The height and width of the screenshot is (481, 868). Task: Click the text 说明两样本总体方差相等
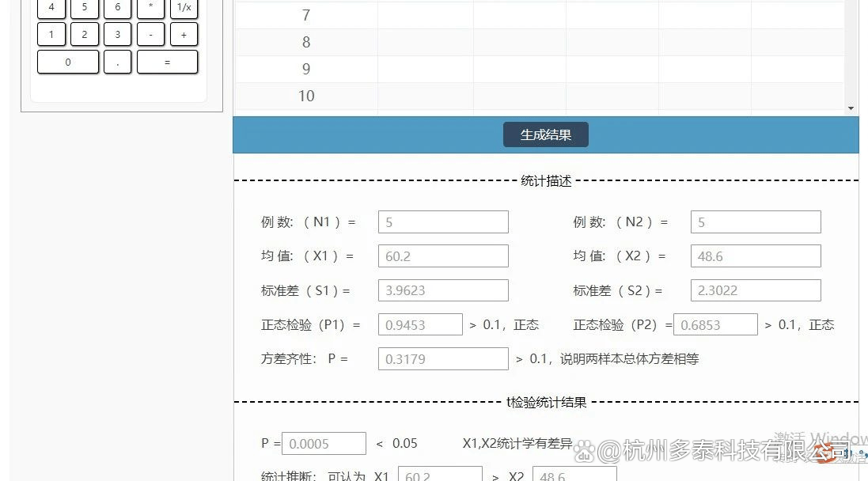629,358
